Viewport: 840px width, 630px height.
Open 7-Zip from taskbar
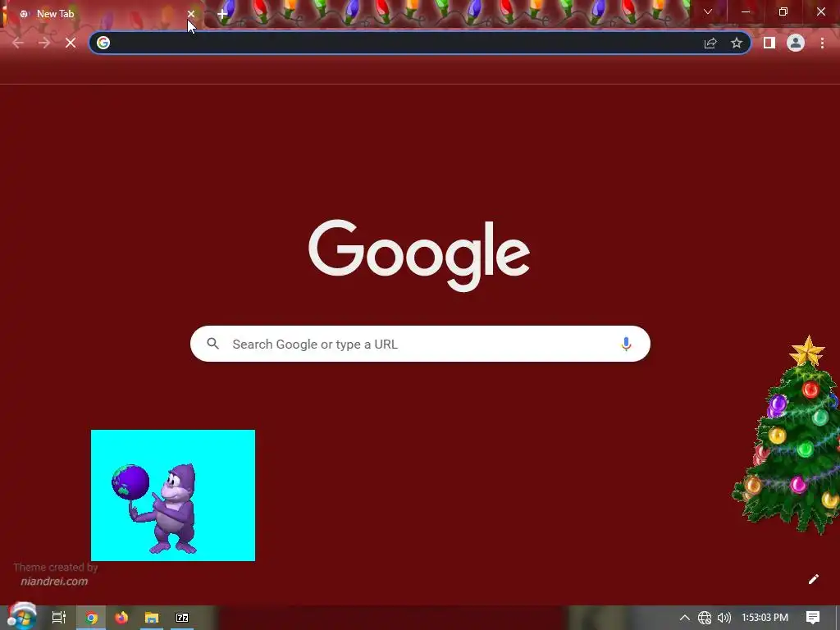[x=182, y=618]
